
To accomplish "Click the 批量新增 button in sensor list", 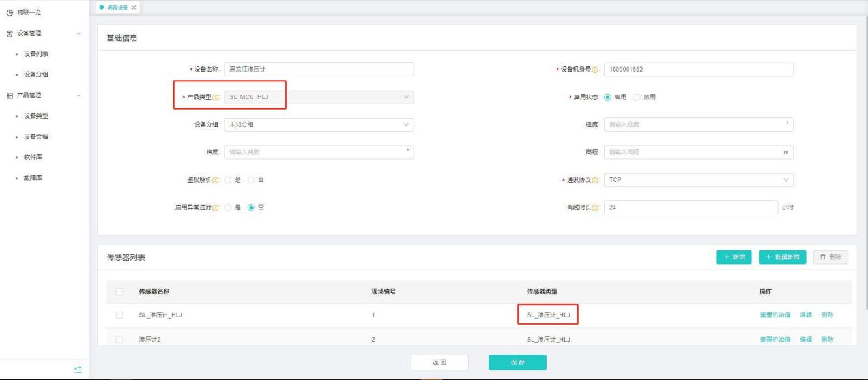I will point(783,257).
